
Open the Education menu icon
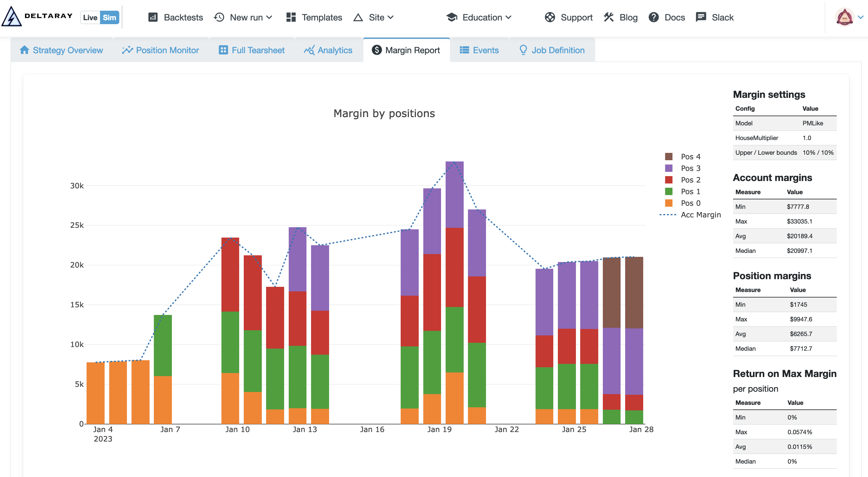coord(453,17)
